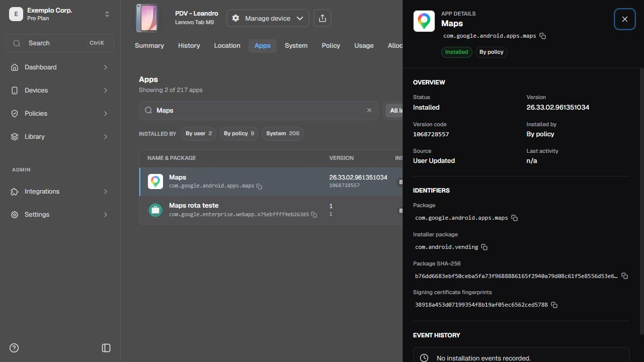Click the apps search field containing Maps
Viewport: 644px width, 362px height.
(259, 111)
